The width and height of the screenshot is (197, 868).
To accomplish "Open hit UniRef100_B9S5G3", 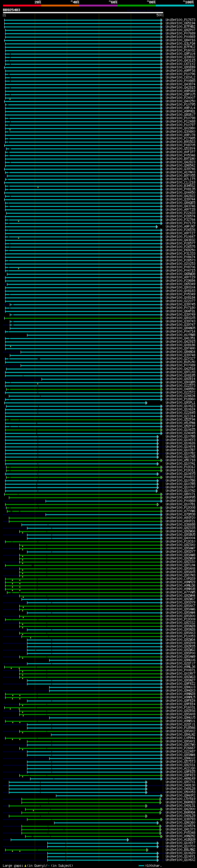I will pyautogui.click(x=180, y=142).
